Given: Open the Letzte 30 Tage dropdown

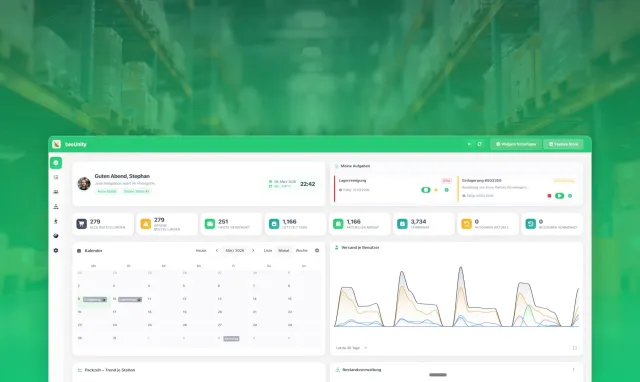Looking at the screenshot, I should (x=351, y=348).
